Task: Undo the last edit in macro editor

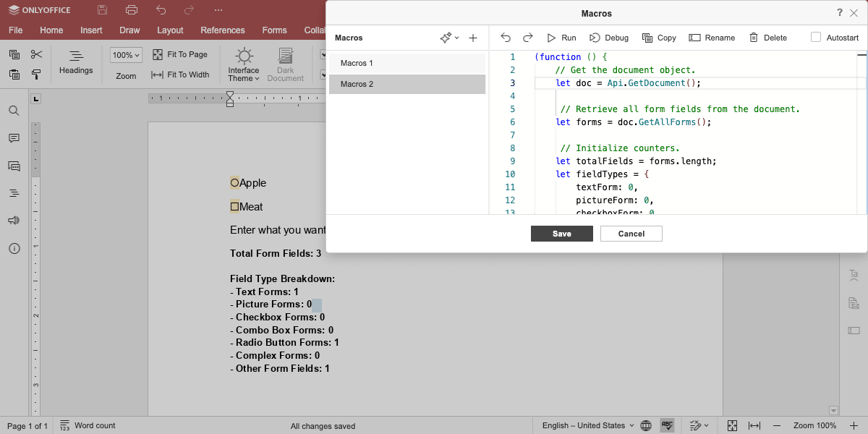Action: coord(506,38)
